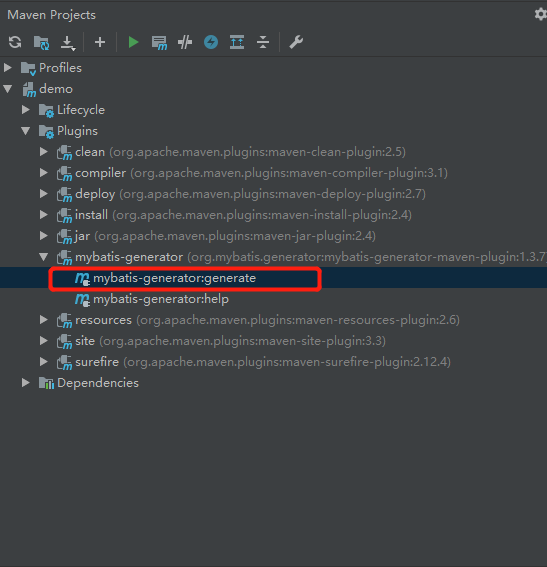The image size is (547, 567).
Task: Click the Maven Projects panel title
Action: click(51, 15)
